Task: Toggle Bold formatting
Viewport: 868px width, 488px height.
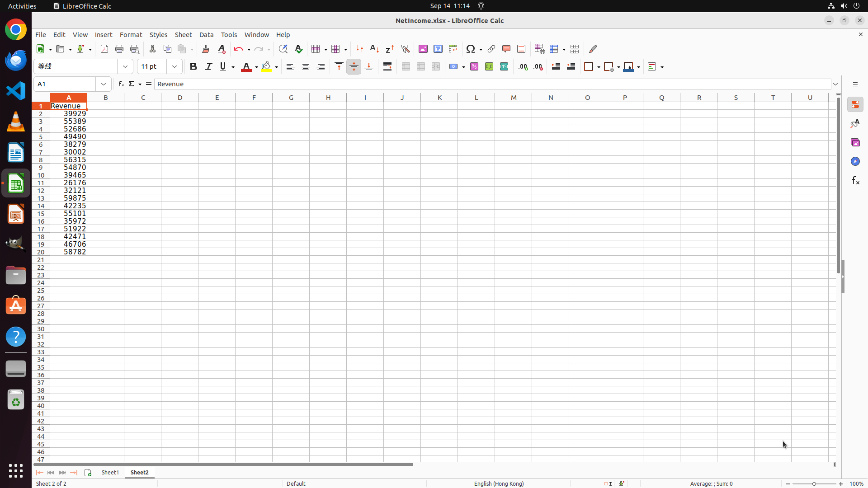Action: pyautogui.click(x=193, y=67)
